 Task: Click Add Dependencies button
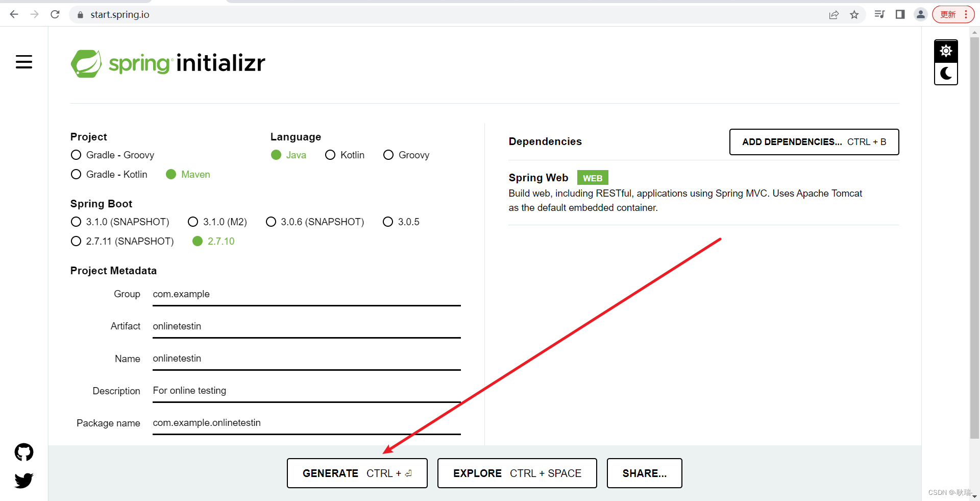[814, 142]
